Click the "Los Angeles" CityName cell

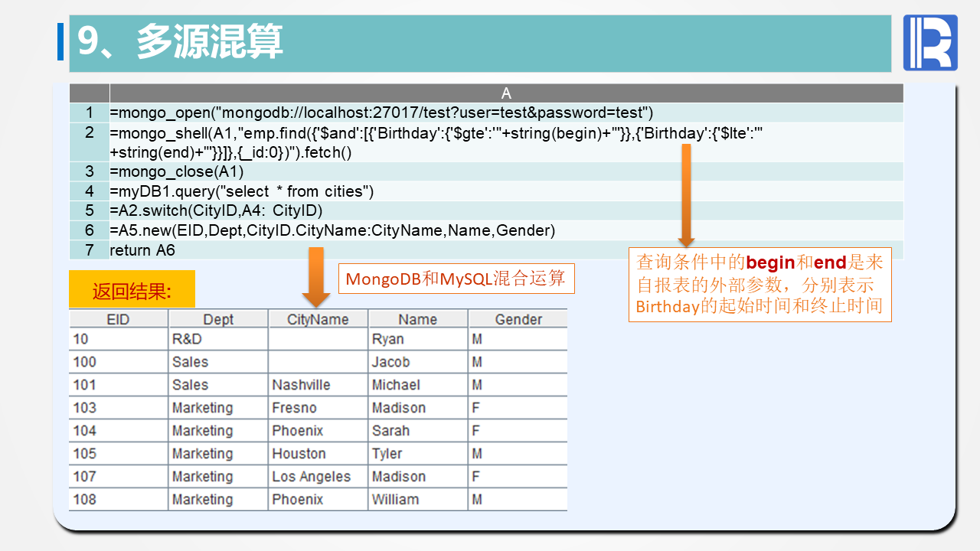click(x=318, y=477)
